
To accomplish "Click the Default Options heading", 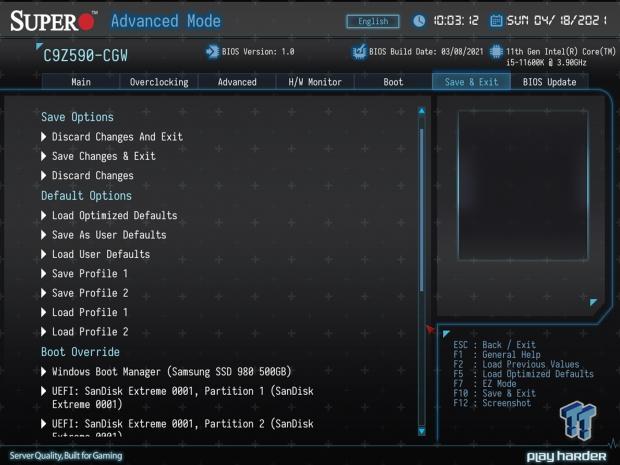I will click(86, 196).
